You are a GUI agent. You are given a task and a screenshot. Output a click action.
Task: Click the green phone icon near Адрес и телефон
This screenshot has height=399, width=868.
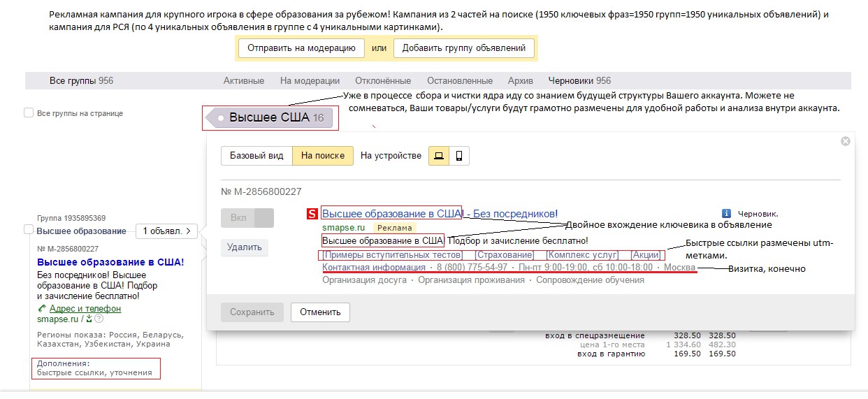42,308
